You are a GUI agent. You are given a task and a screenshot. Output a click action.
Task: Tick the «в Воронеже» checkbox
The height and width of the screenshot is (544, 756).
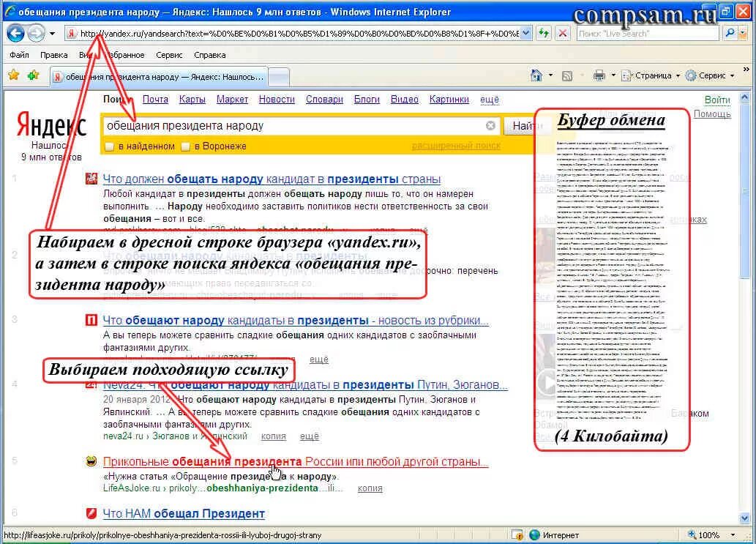[x=186, y=146]
